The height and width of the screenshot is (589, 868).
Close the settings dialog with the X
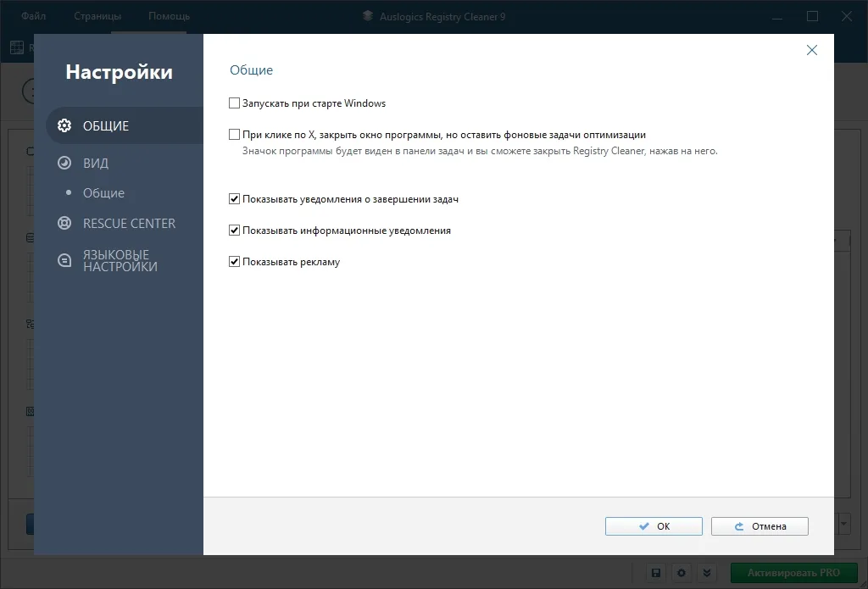point(811,50)
